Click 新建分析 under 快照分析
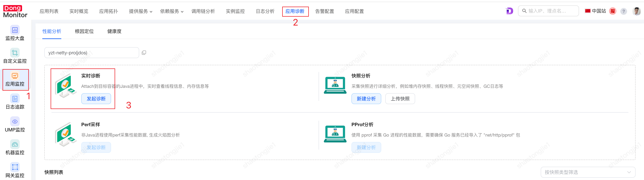 tap(366, 98)
